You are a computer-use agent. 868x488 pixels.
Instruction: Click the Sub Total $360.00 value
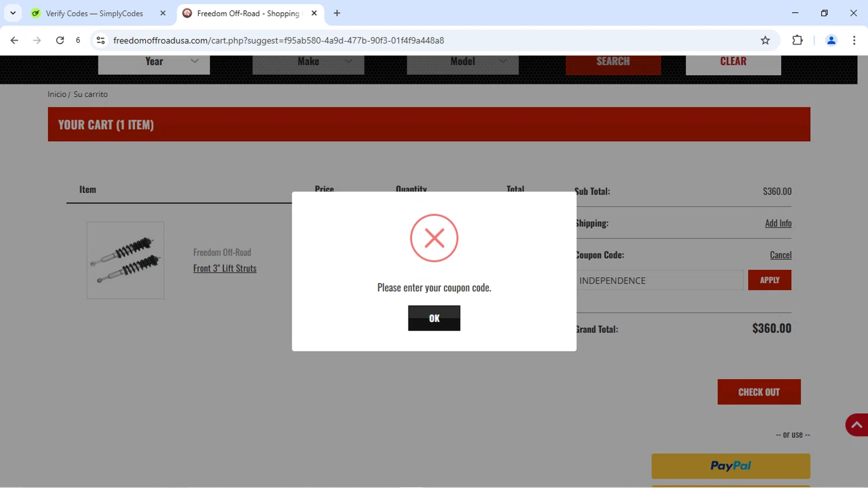tap(777, 191)
